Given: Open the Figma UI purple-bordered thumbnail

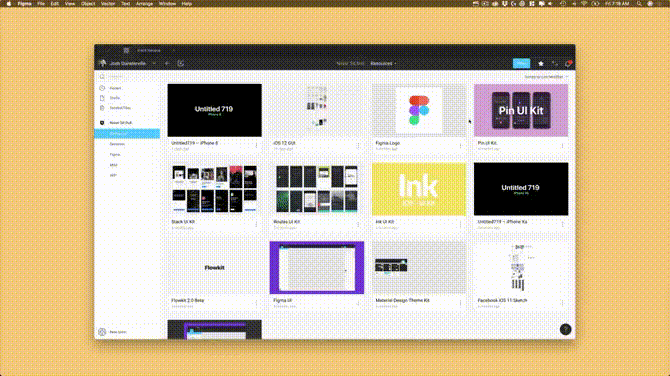Looking at the screenshot, I should 317,267.
